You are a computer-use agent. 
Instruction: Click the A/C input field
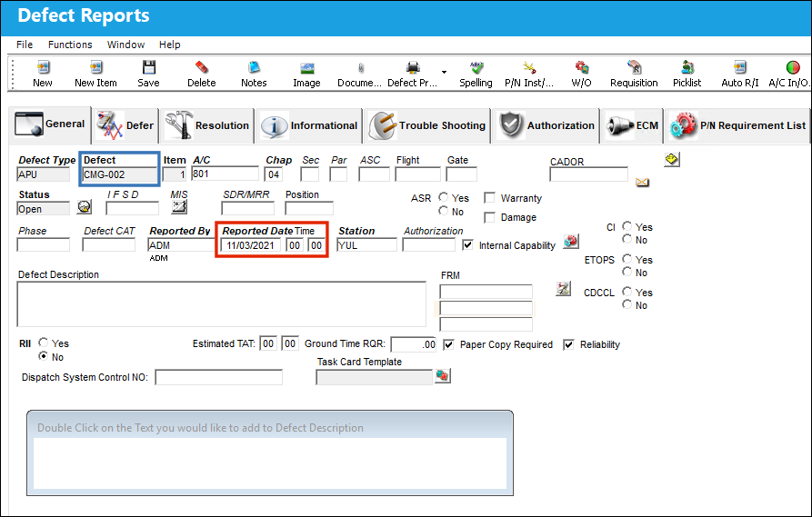tap(225, 174)
